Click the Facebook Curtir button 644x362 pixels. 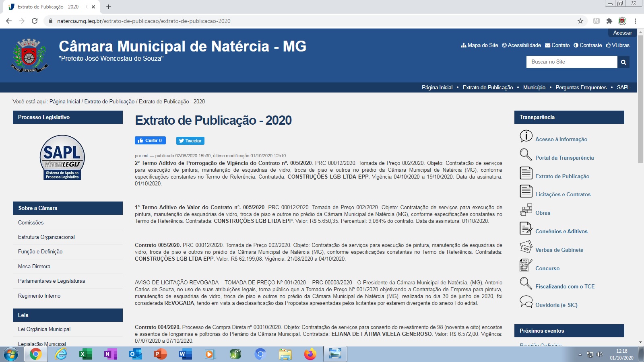pos(150,140)
